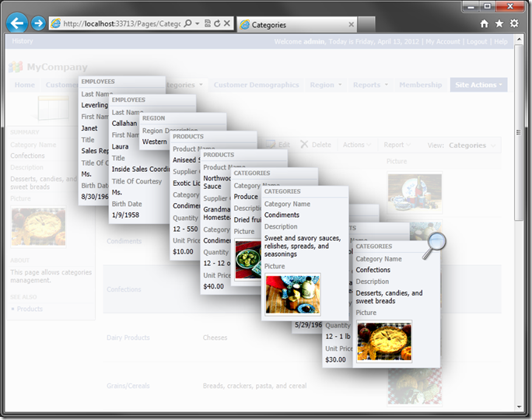Viewport: 532px width, 420px height.
Task: Toggle the compatibility view icon
Action: [208, 23]
